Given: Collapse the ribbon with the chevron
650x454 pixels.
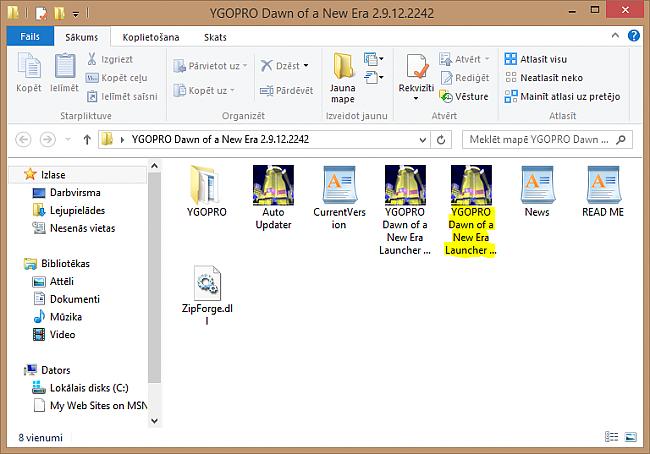Looking at the screenshot, I should click(x=615, y=36).
